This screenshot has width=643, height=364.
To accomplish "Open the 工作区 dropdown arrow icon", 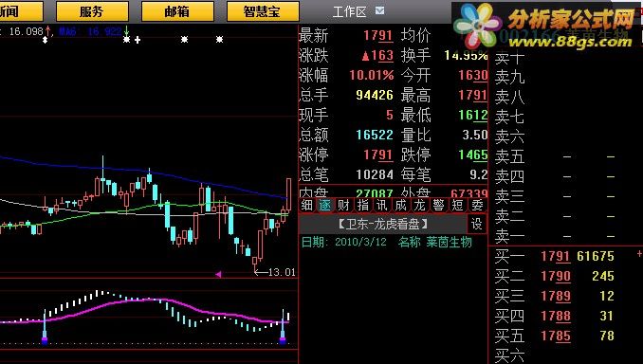I will point(379,10).
